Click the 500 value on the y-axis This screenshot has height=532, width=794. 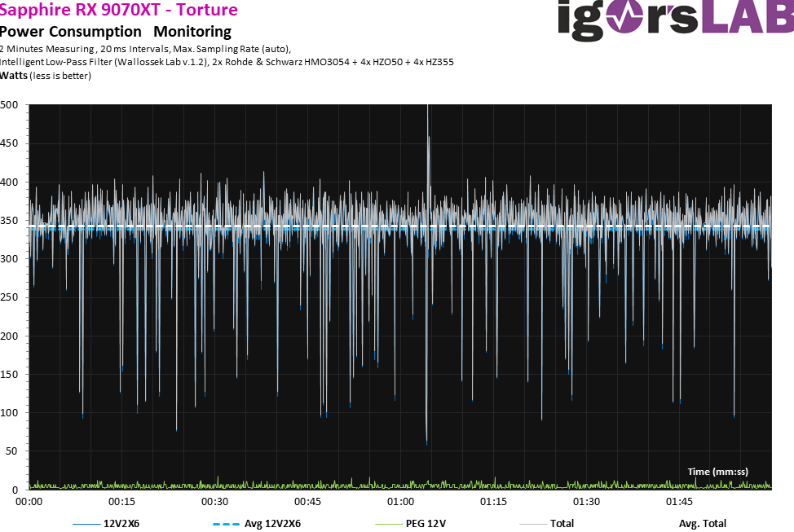(x=9, y=105)
